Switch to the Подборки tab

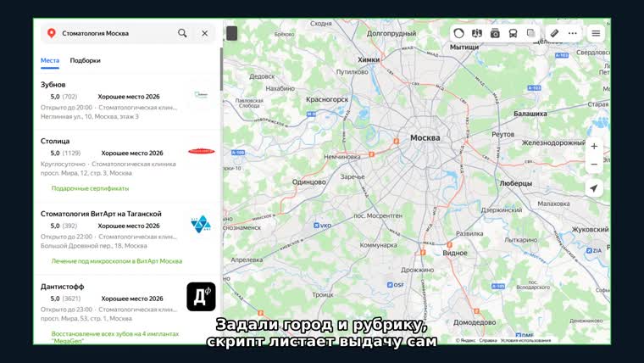click(85, 60)
